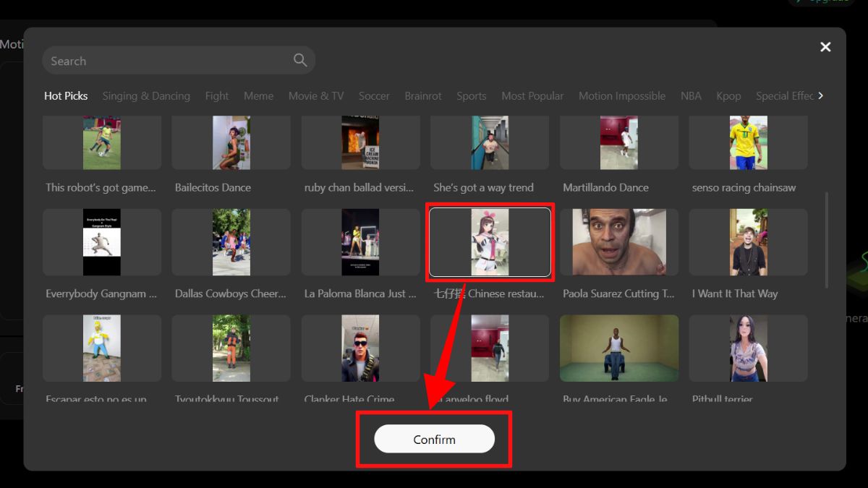Select the Meme category tab

point(258,95)
